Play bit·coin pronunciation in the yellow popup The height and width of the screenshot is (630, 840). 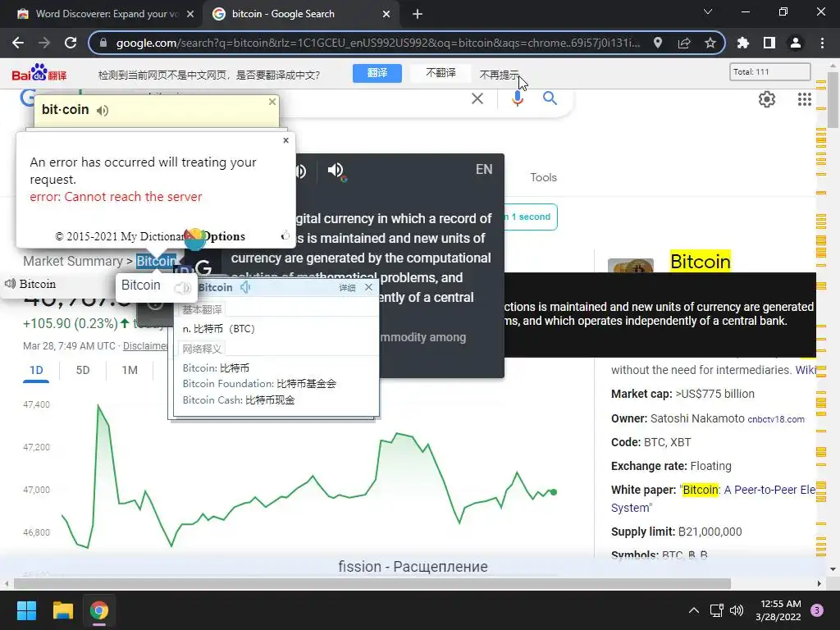[x=103, y=111]
